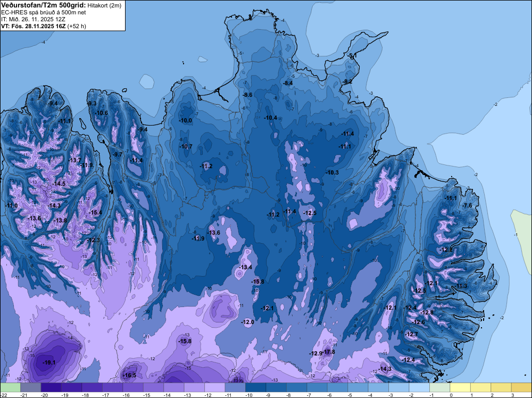Click the -7 label in the color scale
532x398 pixels.
click(310, 395)
